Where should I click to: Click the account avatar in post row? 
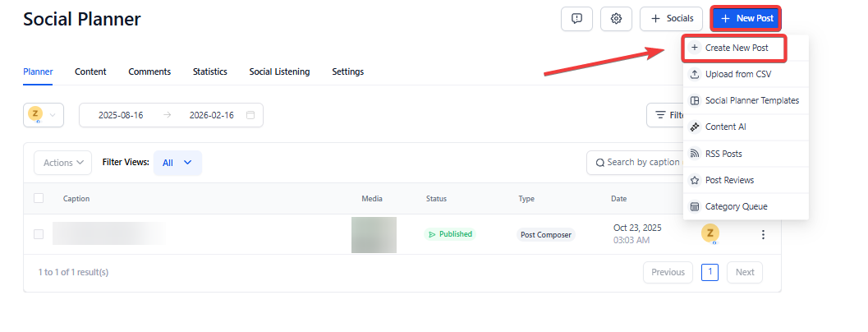[710, 234]
